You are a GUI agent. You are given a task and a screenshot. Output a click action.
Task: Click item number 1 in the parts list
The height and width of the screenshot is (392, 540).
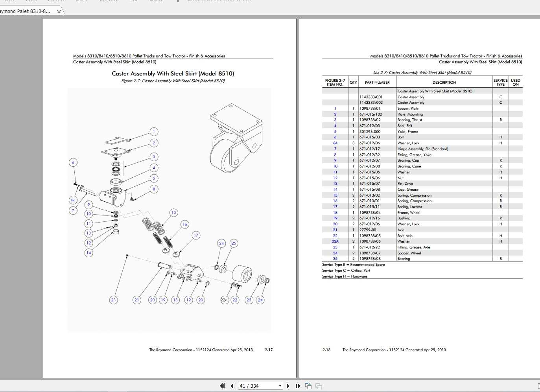[x=335, y=109]
